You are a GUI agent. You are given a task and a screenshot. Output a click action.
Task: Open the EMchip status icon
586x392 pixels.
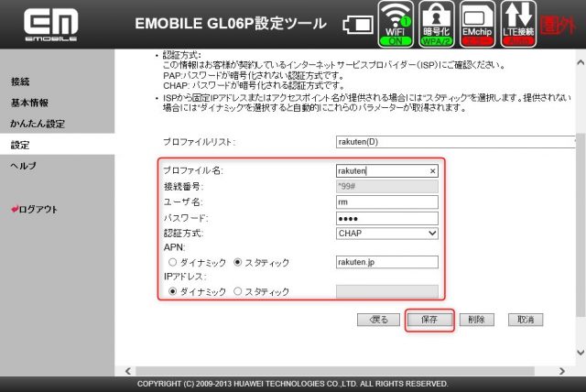477,24
